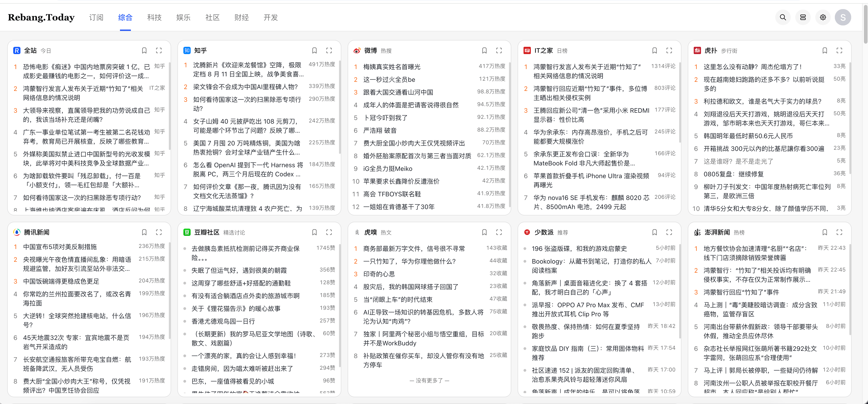Expand the 腾讯新闻 card to fullscreen

click(x=159, y=232)
